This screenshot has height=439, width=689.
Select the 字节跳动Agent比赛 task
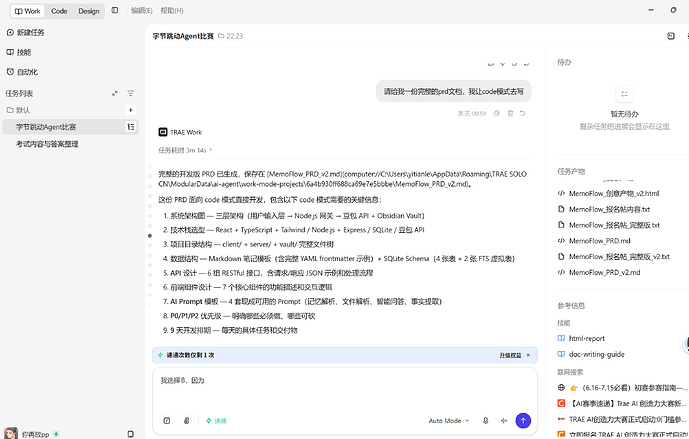(x=70, y=127)
